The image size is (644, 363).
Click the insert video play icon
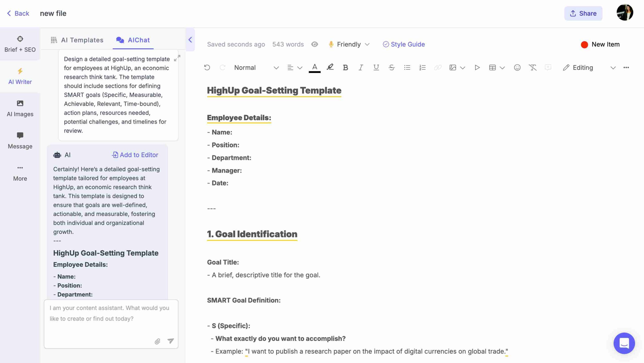(477, 67)
